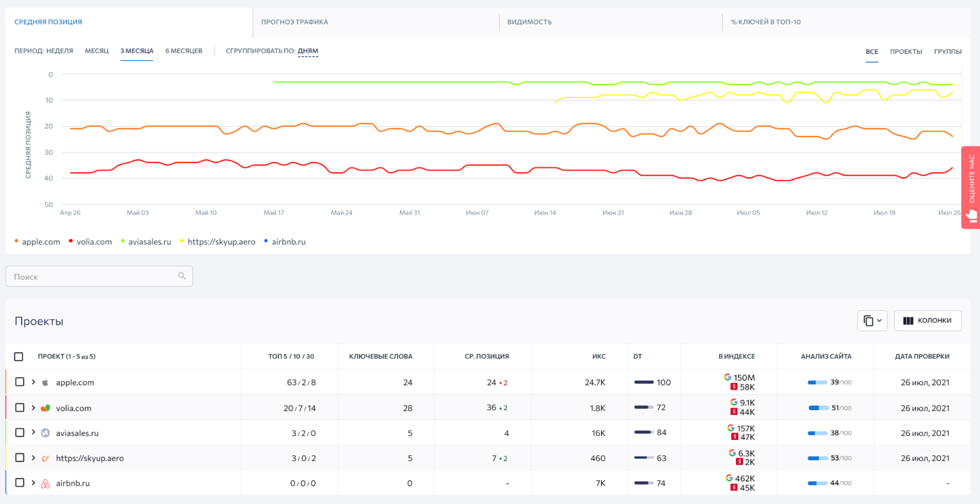Toggle airbnb.ru series in chart legend
The width and height of the screenshot is (980, 504).
coord(285,242)
